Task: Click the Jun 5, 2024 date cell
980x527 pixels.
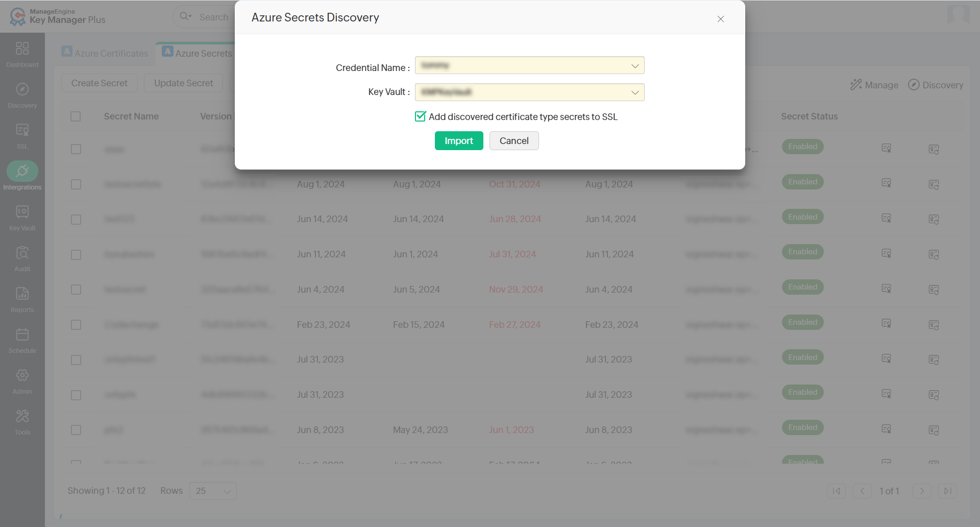Action: click(416, 290)
